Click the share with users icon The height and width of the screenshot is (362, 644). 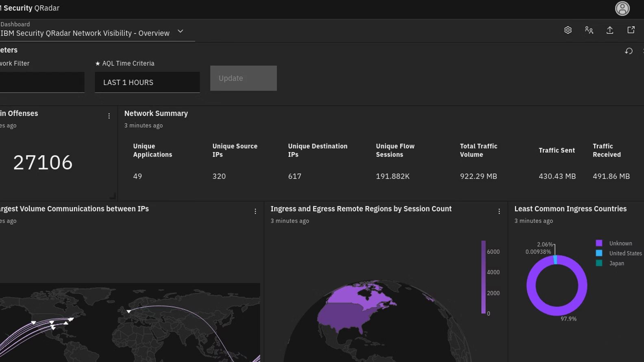[589, 30]
